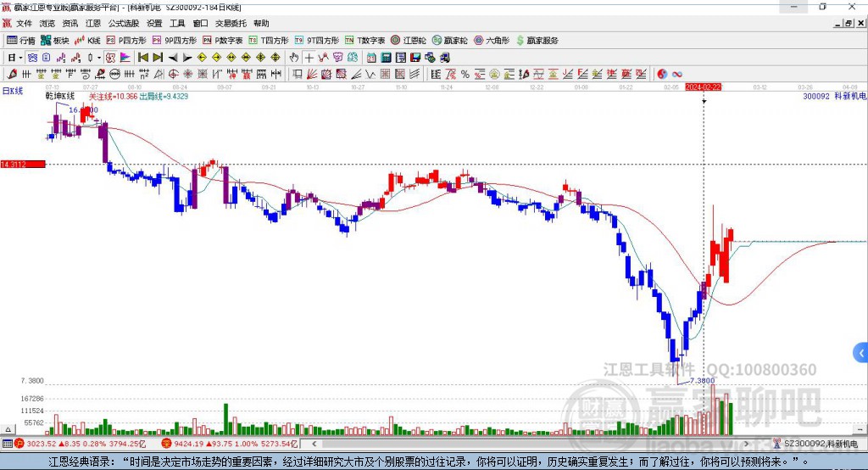Viewport: 868px width, 470px height.
Task: Expand the 日 period dropdown
Action: [15, 58]
